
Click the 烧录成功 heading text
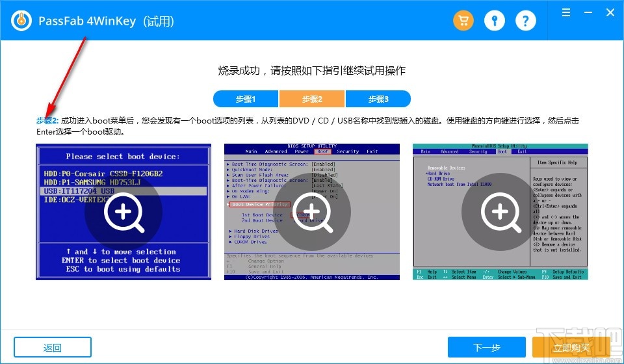311,71
